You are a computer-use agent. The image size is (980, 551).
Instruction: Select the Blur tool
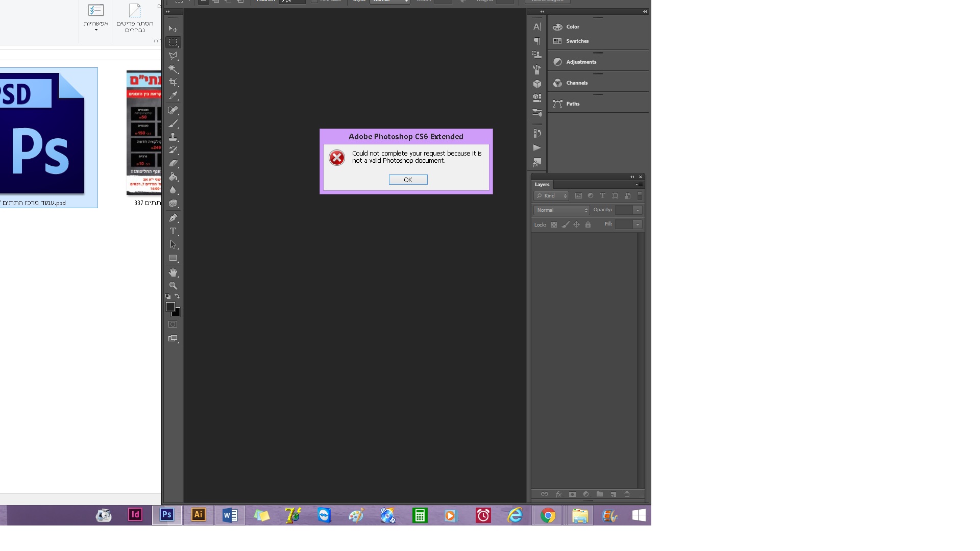pyautogui.click(x=173, y=190)
